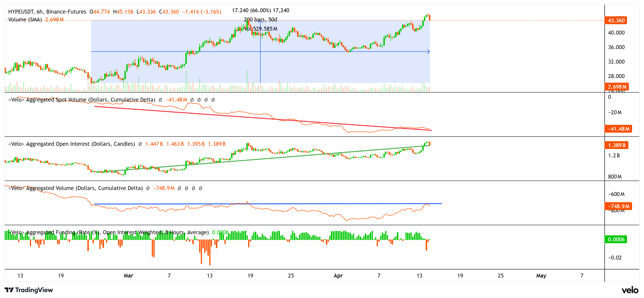This screenshot has height=298, width=644.
Task: Select the Volume (SMA) indicator legend
Action: [25, 20]
